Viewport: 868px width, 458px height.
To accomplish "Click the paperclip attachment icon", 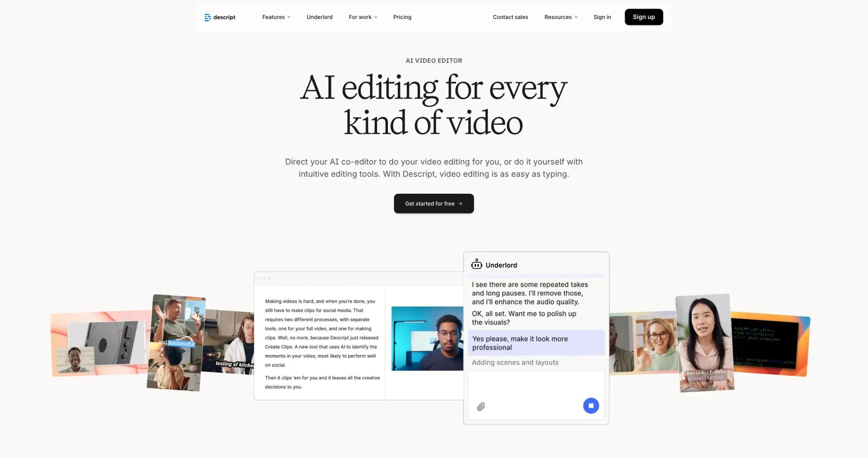I will (x=481, y=406).
